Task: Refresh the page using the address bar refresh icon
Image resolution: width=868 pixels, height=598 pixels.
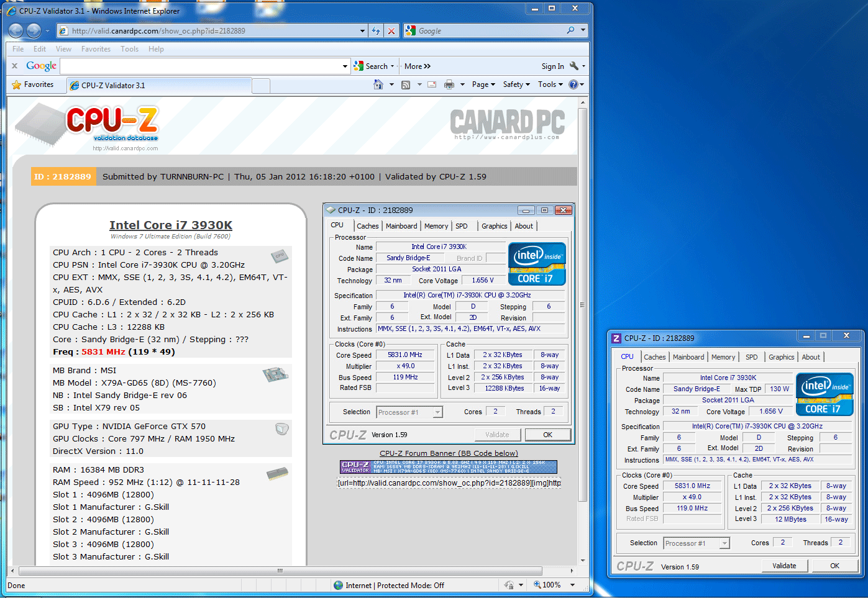Action: click(376, 30)
